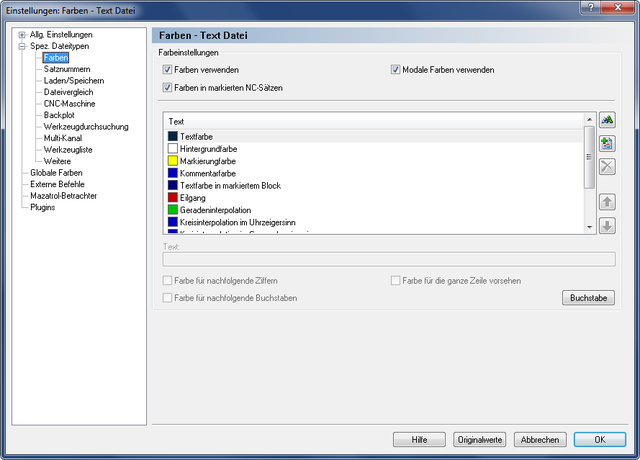
Task: Click the list scrollbar up arrow
Action: click(589, 120)
